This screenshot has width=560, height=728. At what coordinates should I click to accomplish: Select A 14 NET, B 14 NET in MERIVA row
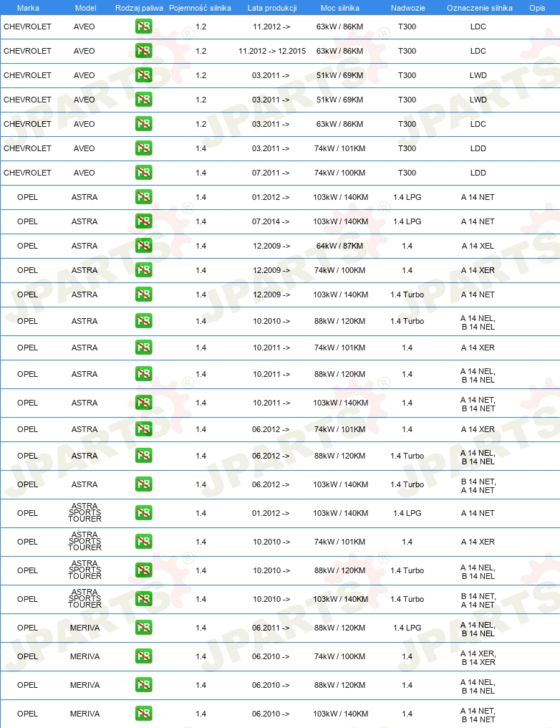click(x=478, y=716)
